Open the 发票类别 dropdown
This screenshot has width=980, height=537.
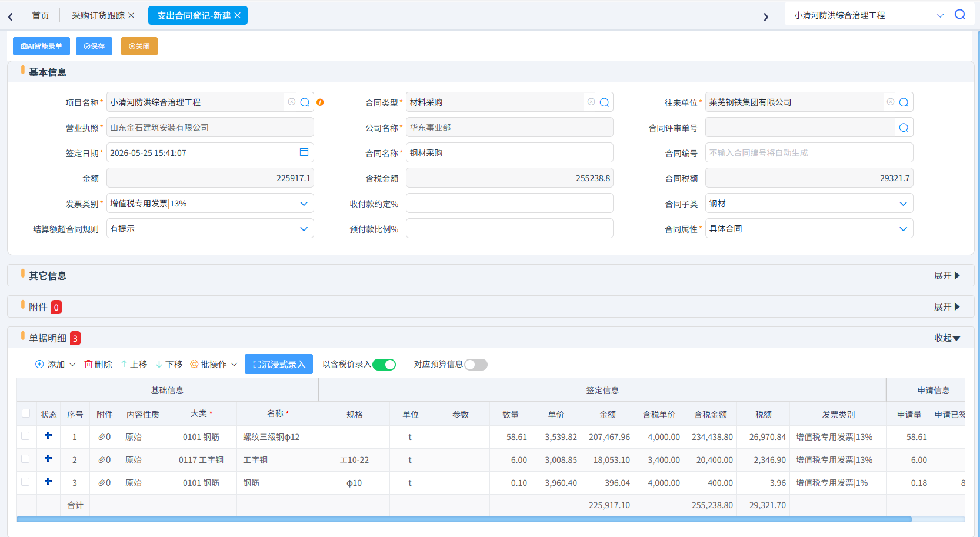point(210,204)
